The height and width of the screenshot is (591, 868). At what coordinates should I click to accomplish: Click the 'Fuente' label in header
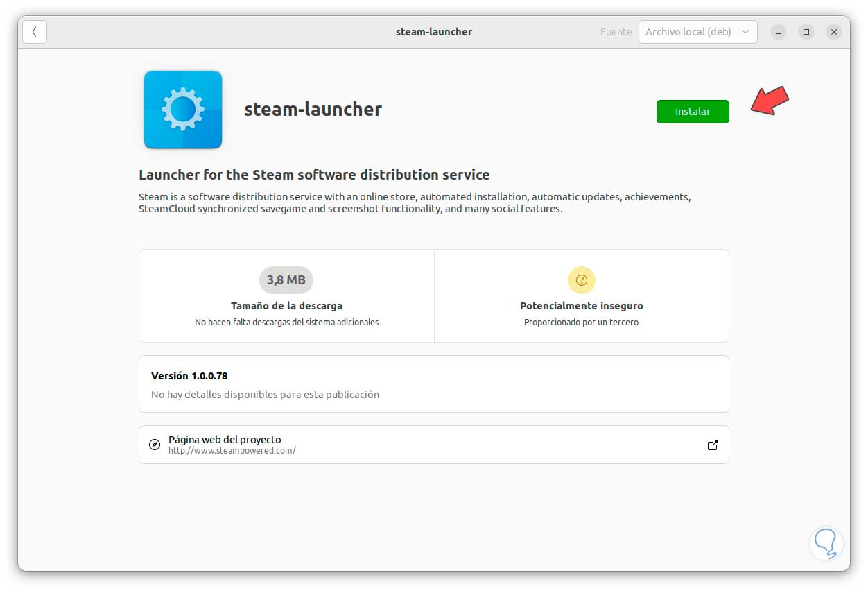point(616,32)
